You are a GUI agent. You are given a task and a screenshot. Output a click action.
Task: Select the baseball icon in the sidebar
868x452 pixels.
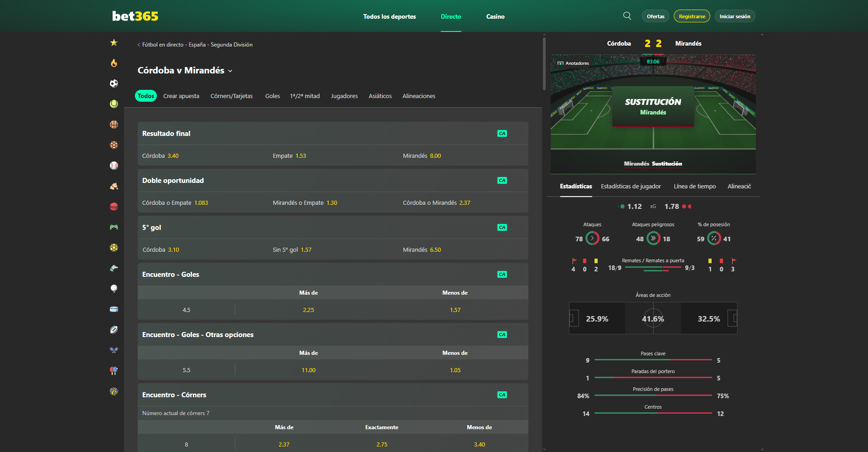pos(114,166)
